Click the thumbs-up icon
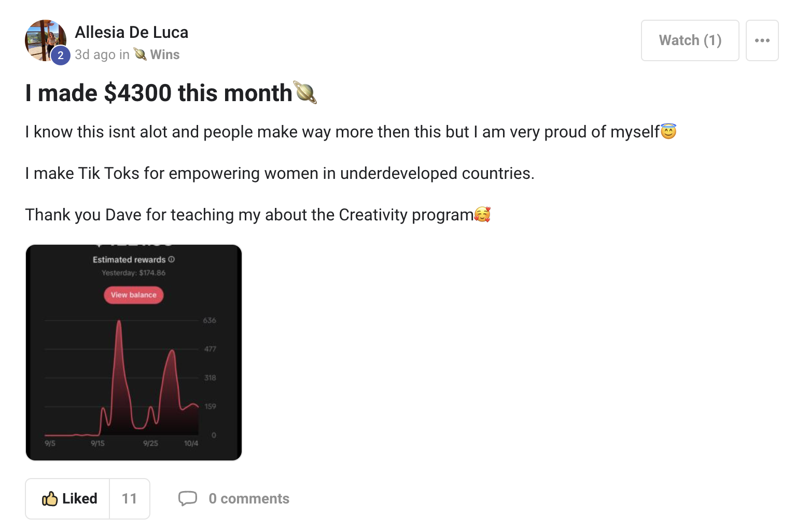The width and height of the screenshot is (795, 532). [50, 498]
